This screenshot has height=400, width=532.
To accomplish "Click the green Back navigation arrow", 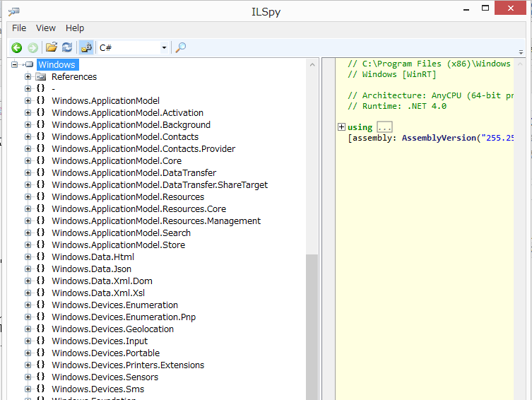I will pyautogui.click(x=17, y=47).
